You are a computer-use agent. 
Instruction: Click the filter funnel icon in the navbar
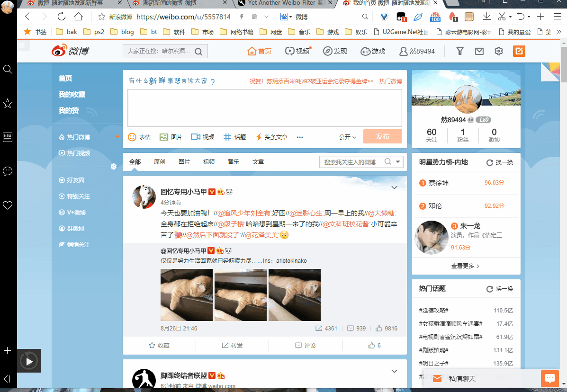tap(459, 51)
